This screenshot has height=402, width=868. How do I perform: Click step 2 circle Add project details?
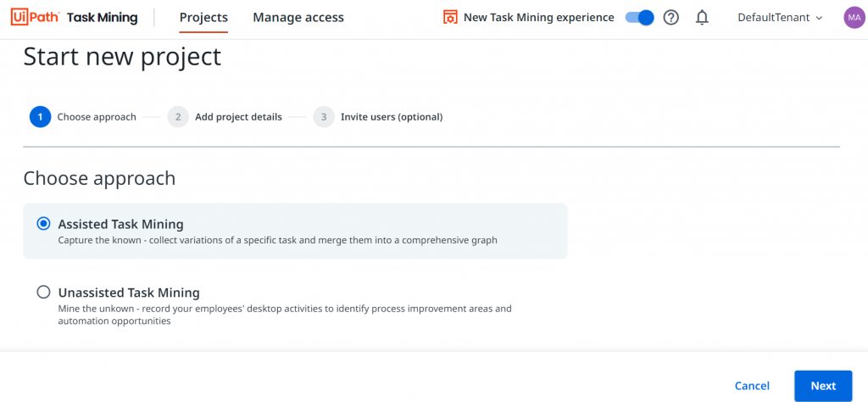coord(178,117)
